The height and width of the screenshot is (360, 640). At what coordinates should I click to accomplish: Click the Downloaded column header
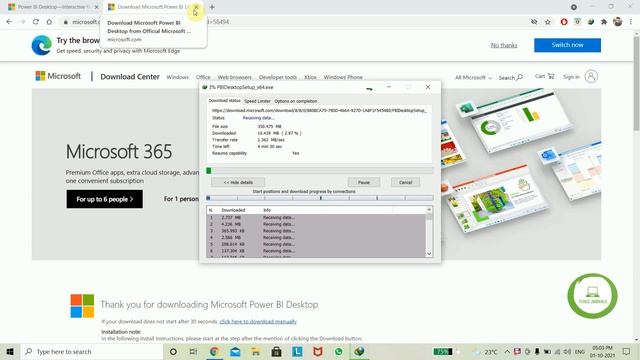233,210
